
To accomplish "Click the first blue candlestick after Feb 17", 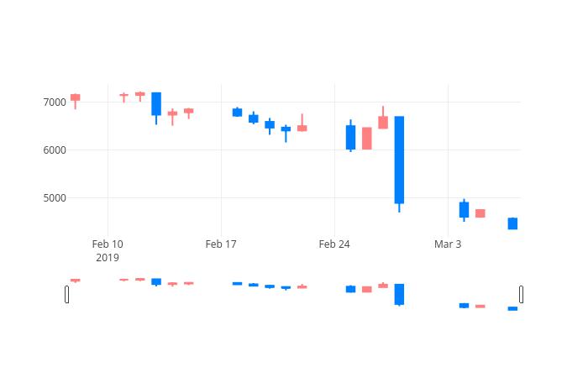I will (x=237, y=113).
